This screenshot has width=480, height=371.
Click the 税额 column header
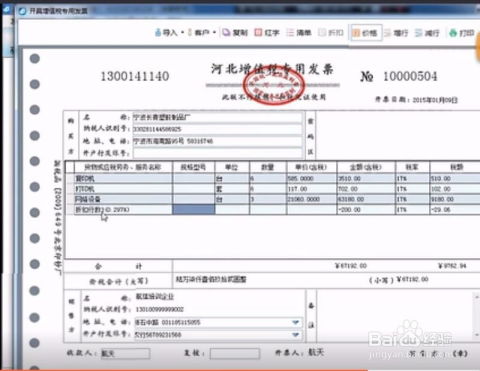click(455, 167)
